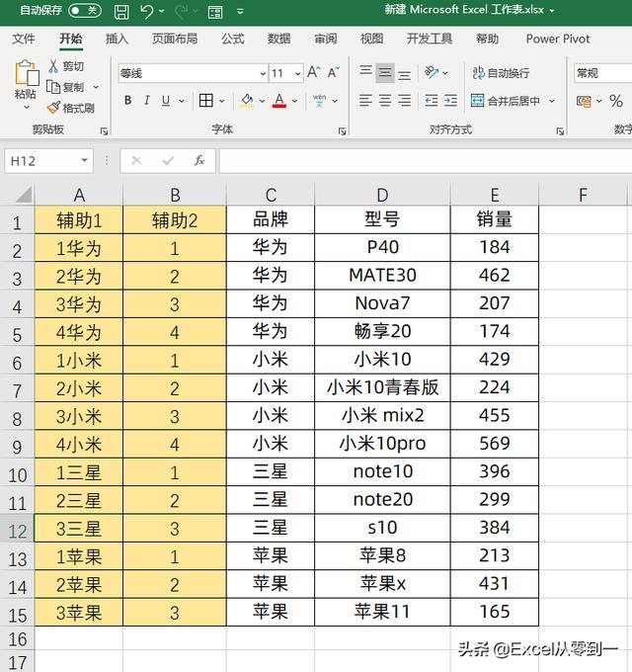Click the Borders grid icon
This screenshot has height=672, width=632.
[206, 101]
